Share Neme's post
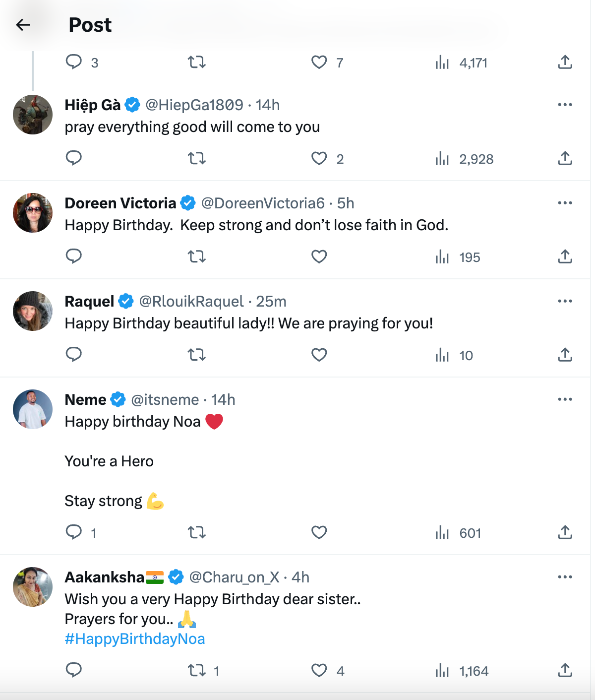The height and width of the screenshot is (700, 595). tap(565, 533)
